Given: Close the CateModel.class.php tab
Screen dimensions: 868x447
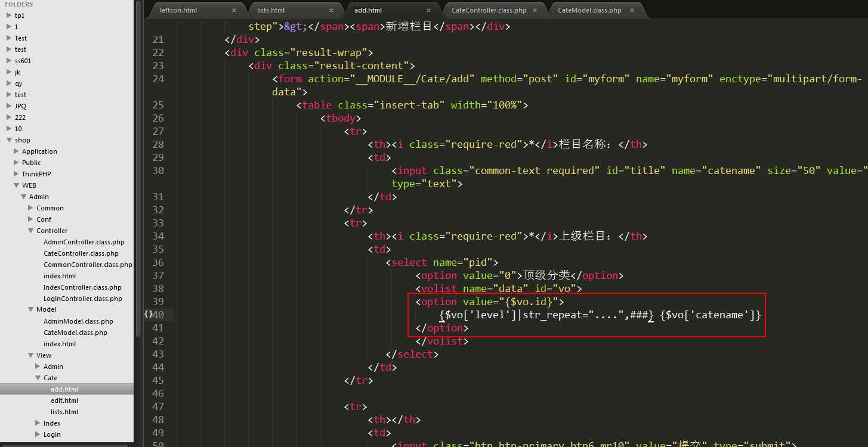Looking at the screenshot, I should pyautogui.click(x=632, y=10).
